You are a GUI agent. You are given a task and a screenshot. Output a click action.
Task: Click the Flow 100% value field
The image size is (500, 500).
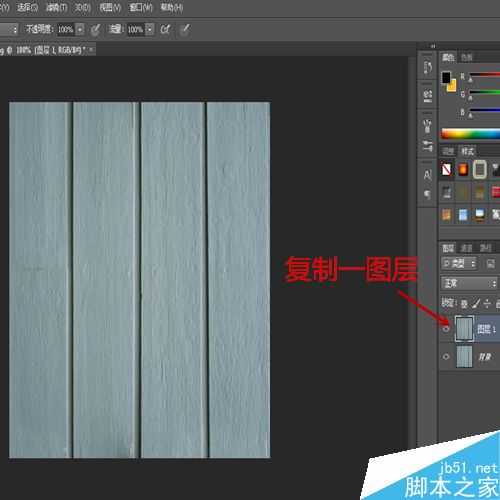[x=136, y=30]
